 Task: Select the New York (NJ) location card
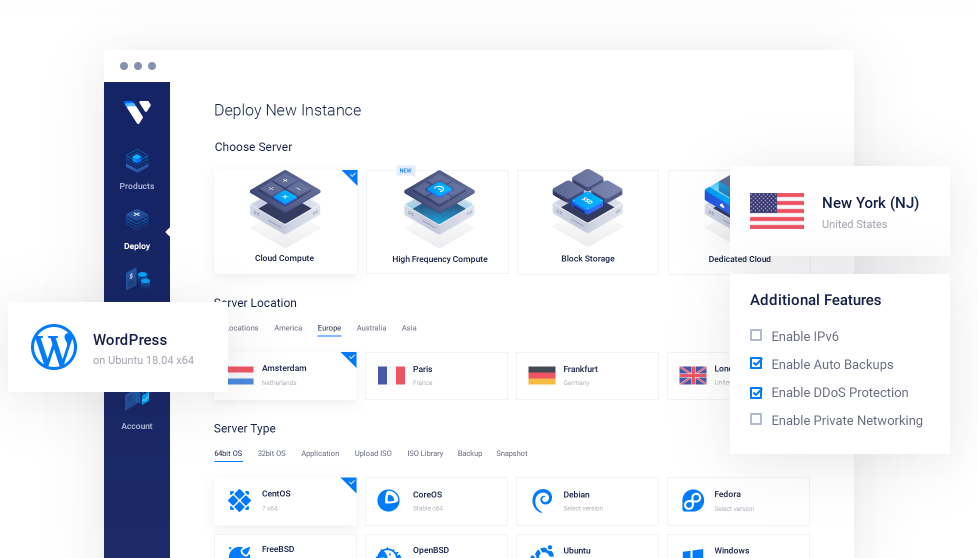(840, 211)
